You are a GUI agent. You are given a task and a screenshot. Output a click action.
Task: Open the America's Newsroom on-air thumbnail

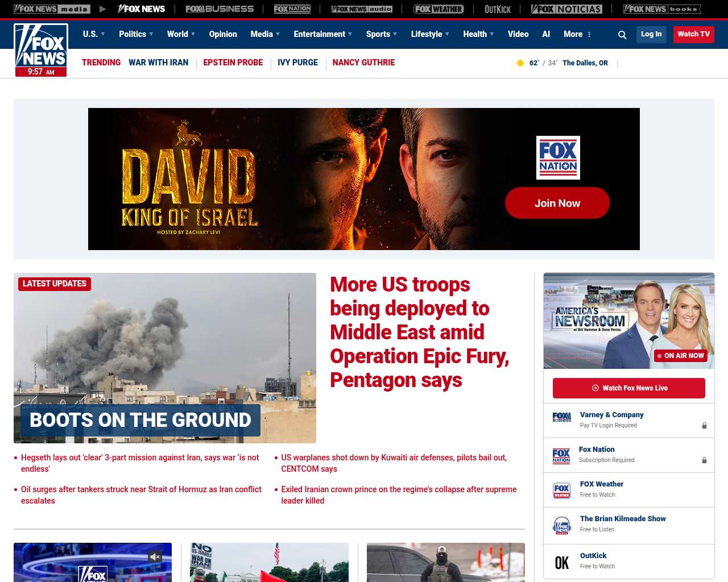click(629, 321)
